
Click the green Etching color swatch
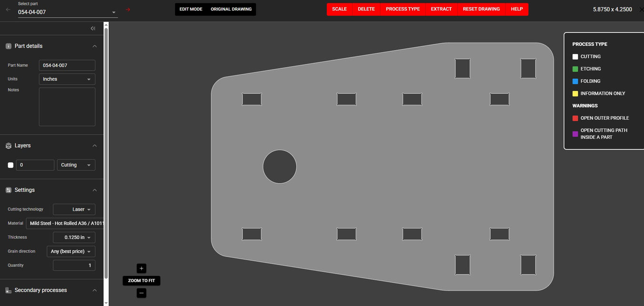tap(575, 69)
